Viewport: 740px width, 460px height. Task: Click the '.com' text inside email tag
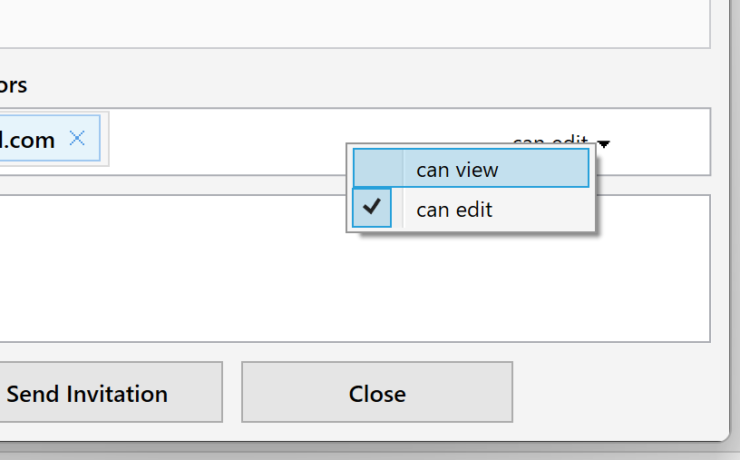click(27, 140)
